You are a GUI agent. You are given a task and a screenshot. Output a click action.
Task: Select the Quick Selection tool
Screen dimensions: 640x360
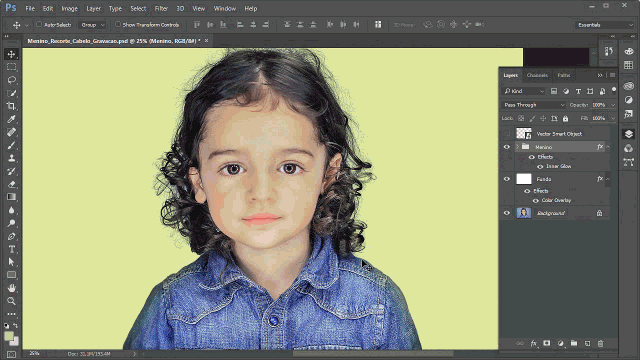pyautogui.click(x=11, y=93)
